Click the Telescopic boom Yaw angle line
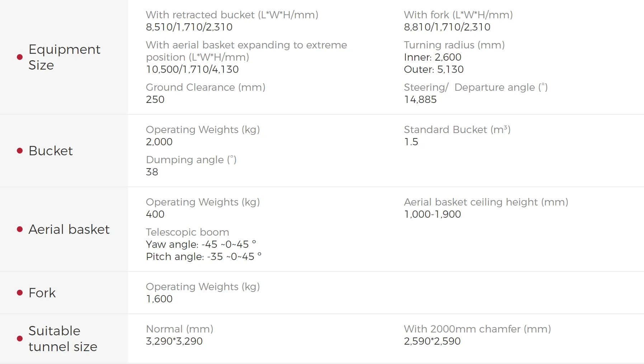This screenshot has height=364, width=644. (x=201, y=244)
